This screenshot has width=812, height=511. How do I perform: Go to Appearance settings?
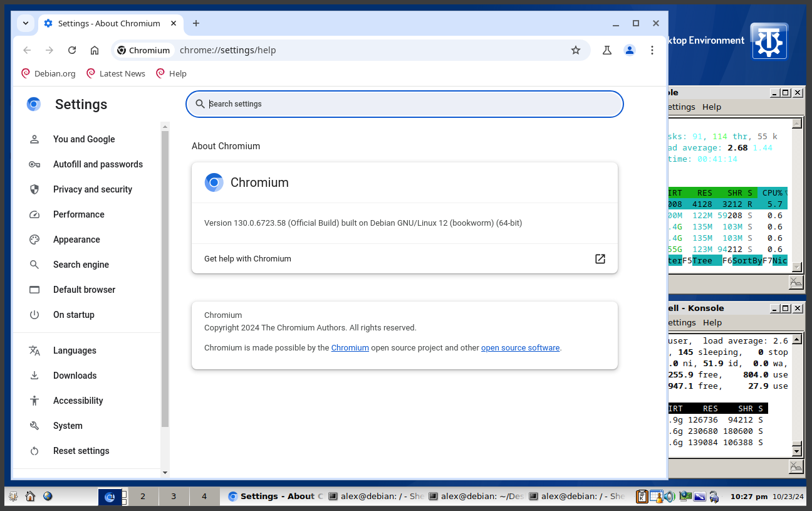(76, 240)
